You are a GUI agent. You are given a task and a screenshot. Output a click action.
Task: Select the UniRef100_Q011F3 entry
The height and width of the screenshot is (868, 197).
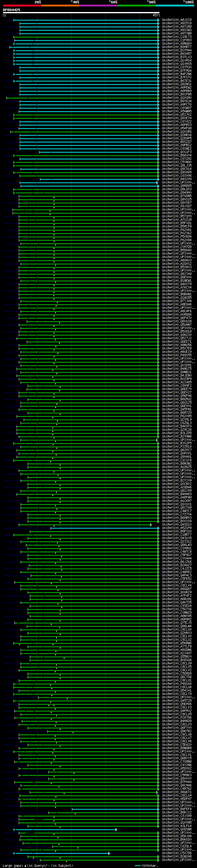click(177, 152)
